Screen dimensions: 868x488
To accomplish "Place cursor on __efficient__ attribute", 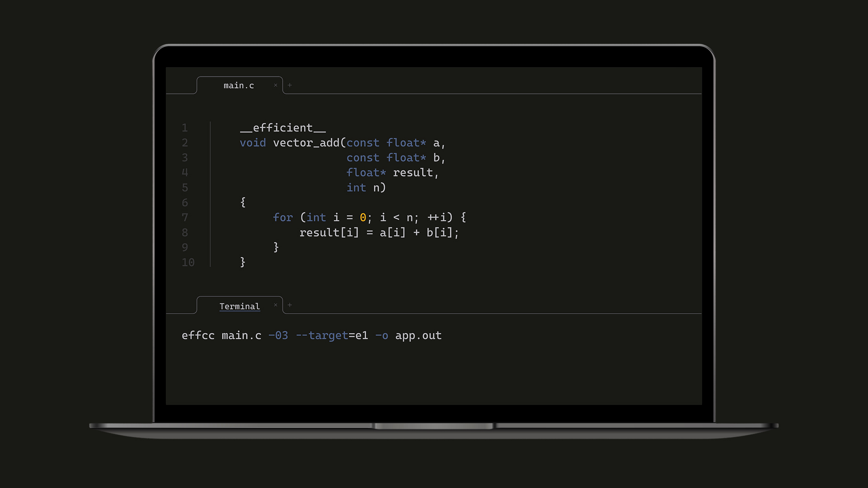I will tap(283, 128).
